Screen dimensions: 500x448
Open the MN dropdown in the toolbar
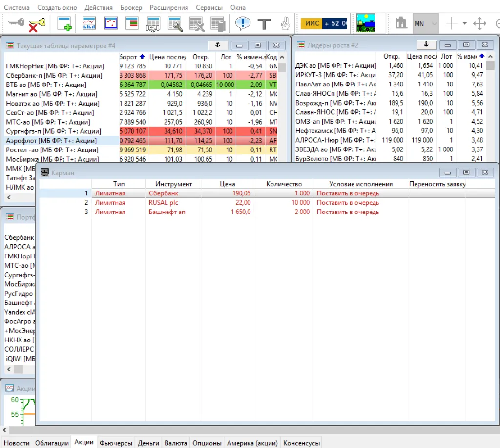(x=434, y=23)
